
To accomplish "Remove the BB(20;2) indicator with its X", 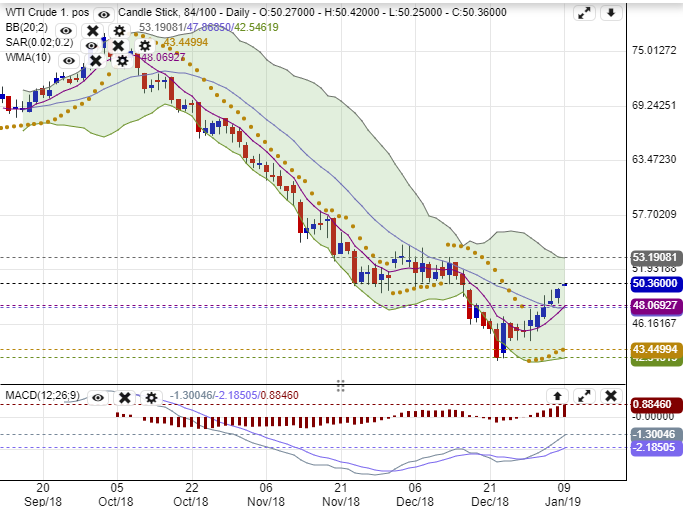I will [96, 29].
